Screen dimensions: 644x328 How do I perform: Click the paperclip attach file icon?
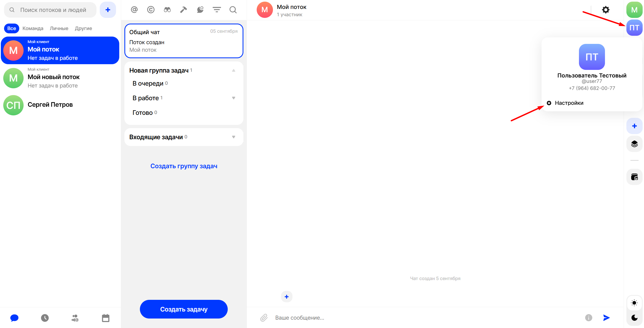(x=264, y=318)
